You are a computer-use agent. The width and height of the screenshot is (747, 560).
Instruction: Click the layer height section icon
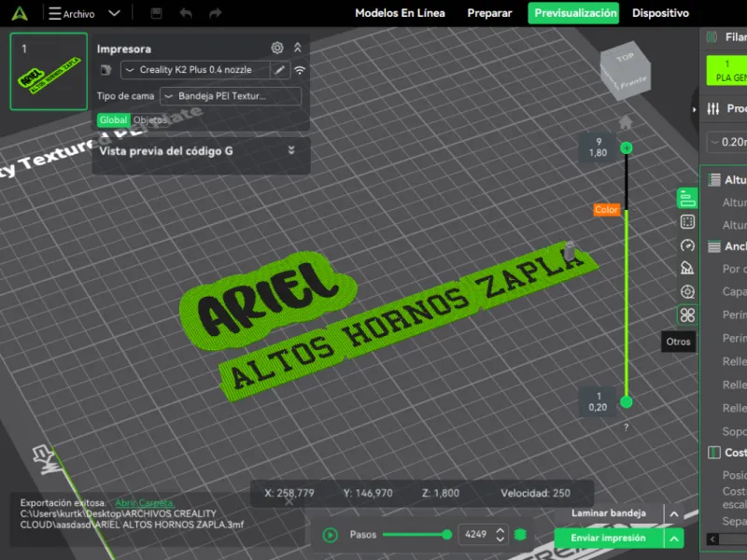click(713, 180)
